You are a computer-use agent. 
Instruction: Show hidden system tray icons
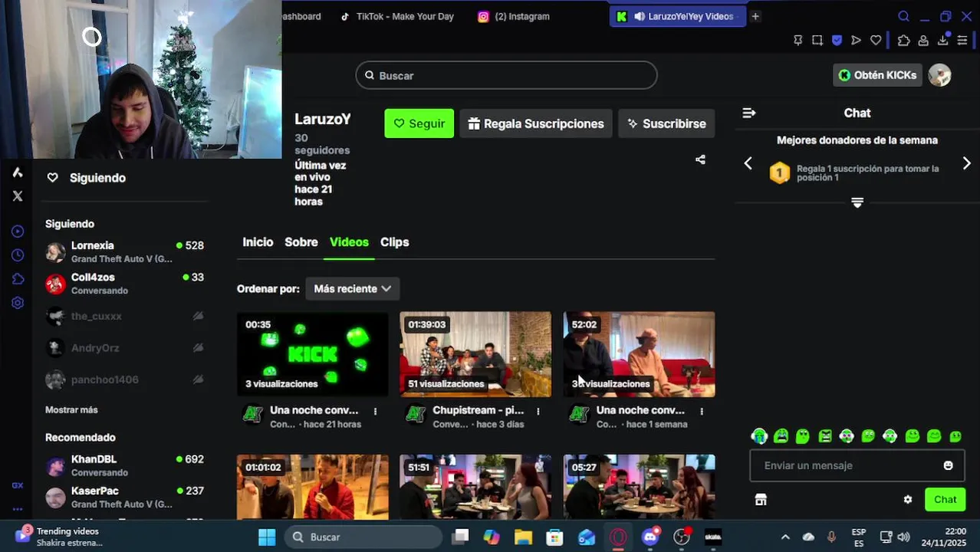tap(784, 537)
